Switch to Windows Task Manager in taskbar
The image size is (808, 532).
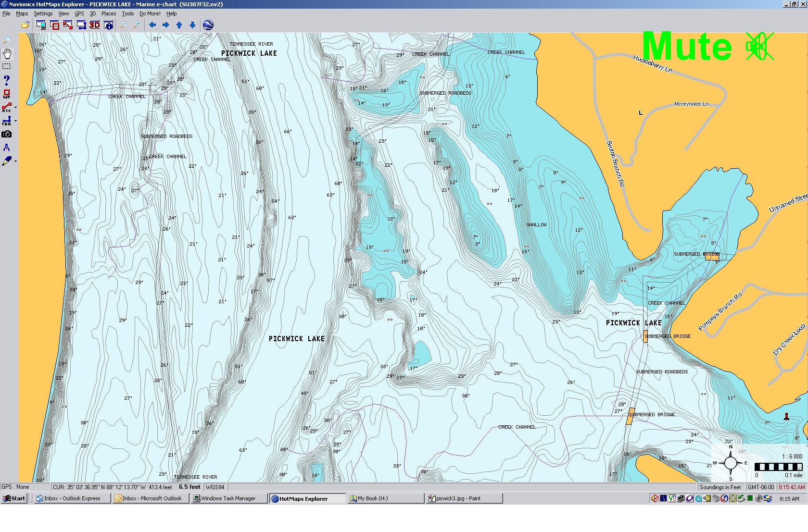[228, 498]
